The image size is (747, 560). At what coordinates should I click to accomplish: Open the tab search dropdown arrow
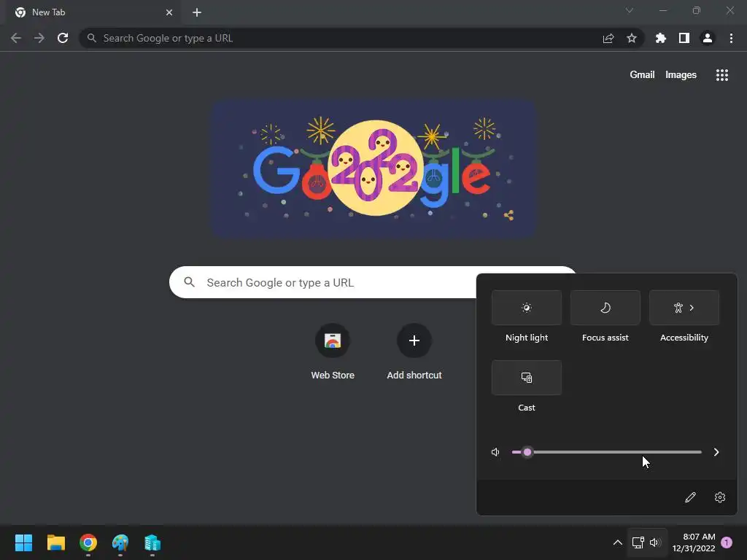(630, 10)
